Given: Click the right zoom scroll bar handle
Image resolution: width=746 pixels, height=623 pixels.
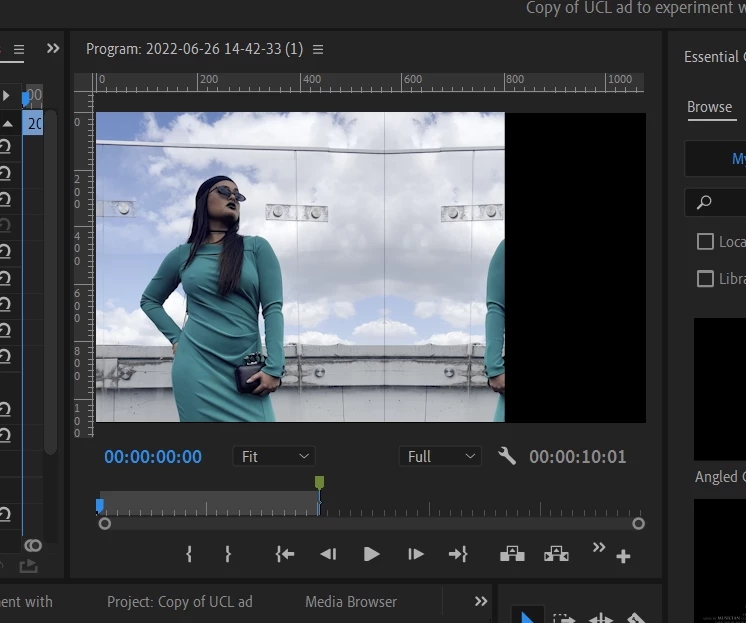Looking at the screenshot, I should click(x=638, y=524).
